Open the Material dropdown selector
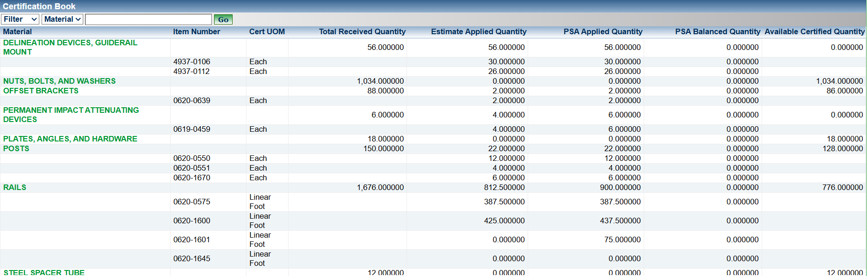The height and width of the screenshot is (276, 868). coord(62,19)
